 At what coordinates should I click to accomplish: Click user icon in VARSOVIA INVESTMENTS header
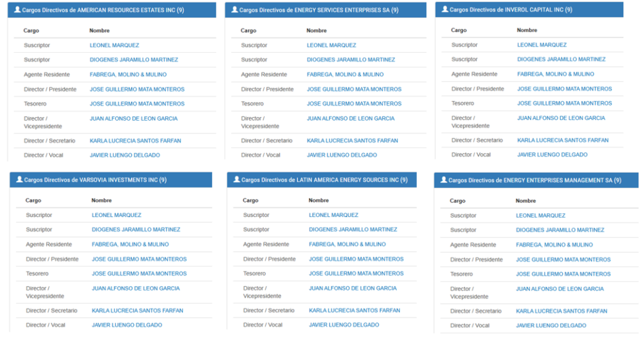click(x=19, y=179)
